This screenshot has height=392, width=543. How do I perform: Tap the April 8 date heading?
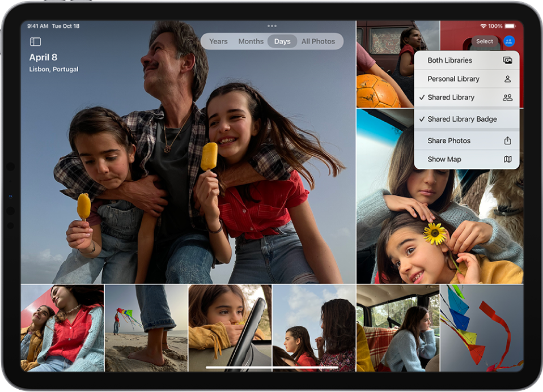(x=43, y=57)
